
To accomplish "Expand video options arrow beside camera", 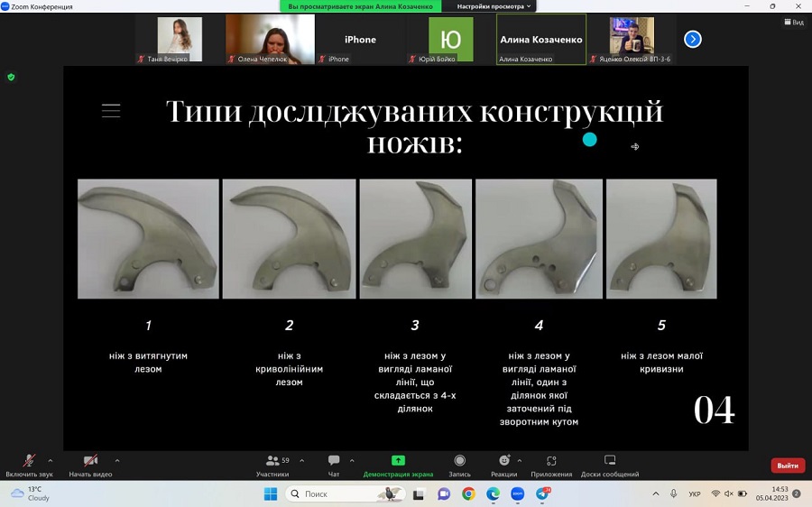I will click(x=117, y=460).
